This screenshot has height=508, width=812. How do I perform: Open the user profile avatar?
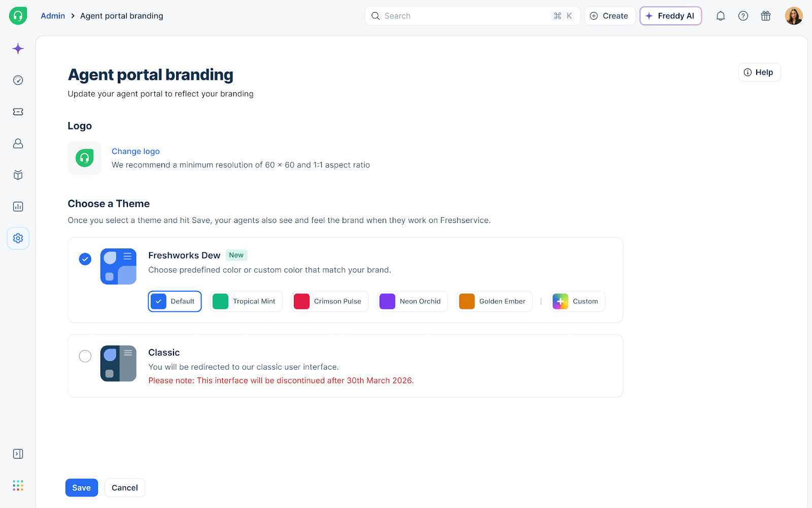tap(794, 16)
